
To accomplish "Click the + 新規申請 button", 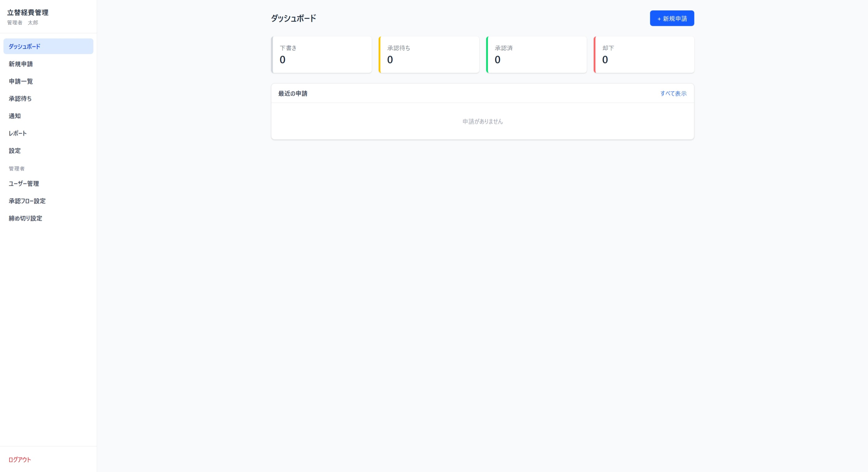I will 671,18.
